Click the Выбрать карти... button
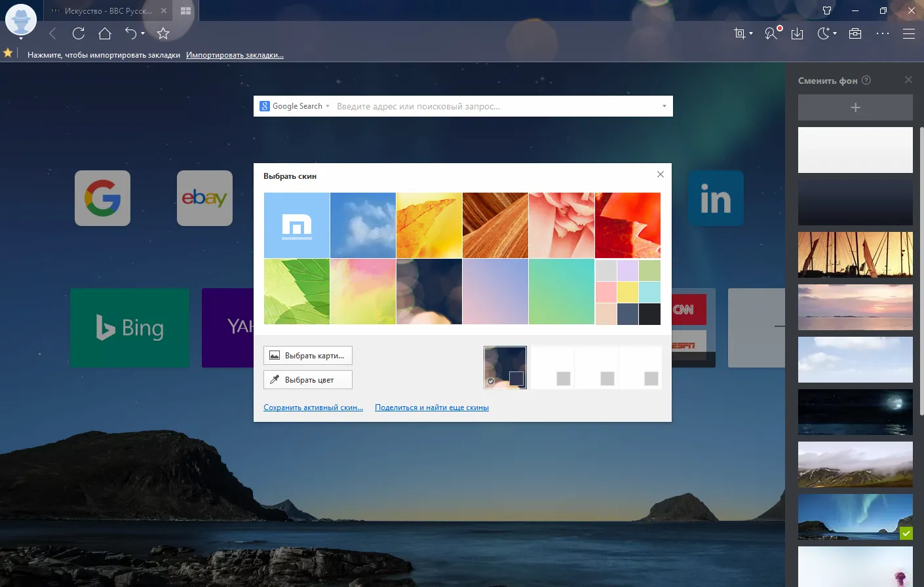The height and width of the screenshot is (587, 924). [308, 356]
